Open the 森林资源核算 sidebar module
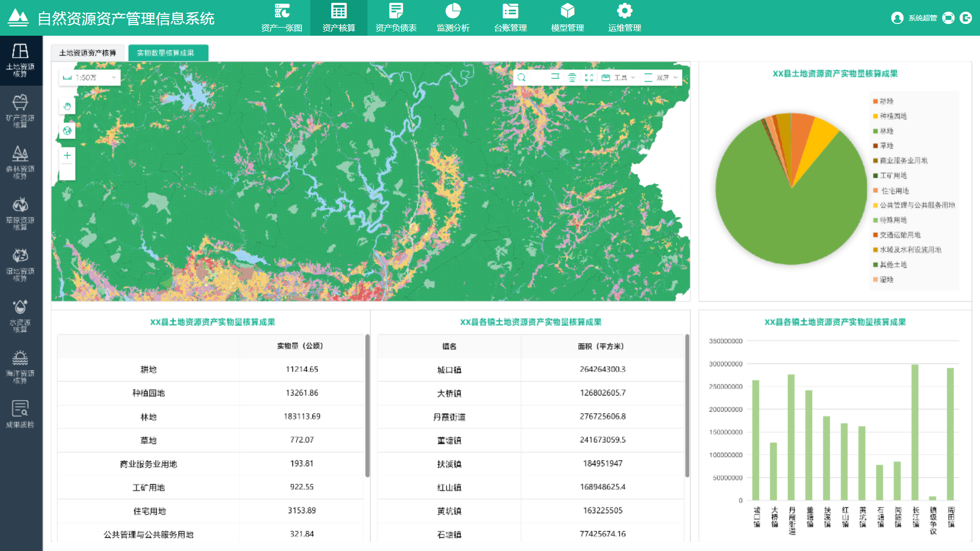The image size is (980, 551). 20,162
